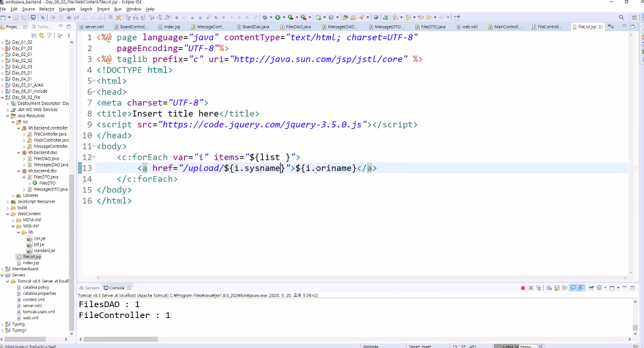Click line 13 in the code editor
Viewport: 644px width, 348px height.
(362, 168)
